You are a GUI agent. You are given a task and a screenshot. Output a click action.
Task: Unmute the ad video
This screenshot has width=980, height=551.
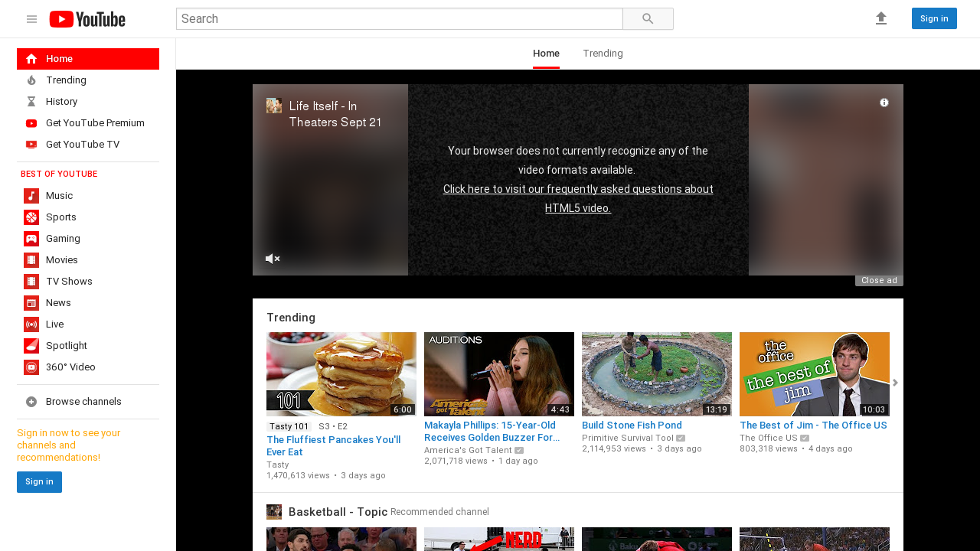[x=273, y=259]
